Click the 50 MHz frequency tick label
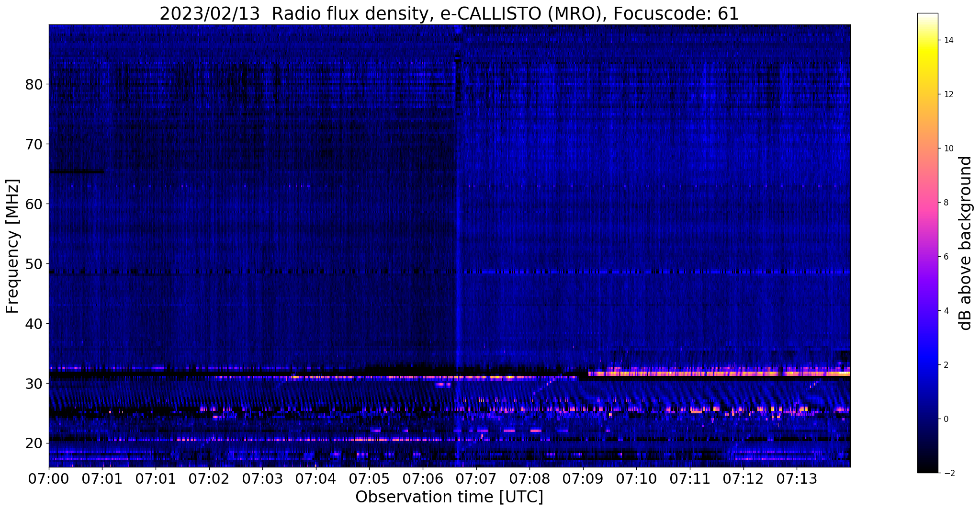Viewport: 980px width, 511px height. pos(34,264)
